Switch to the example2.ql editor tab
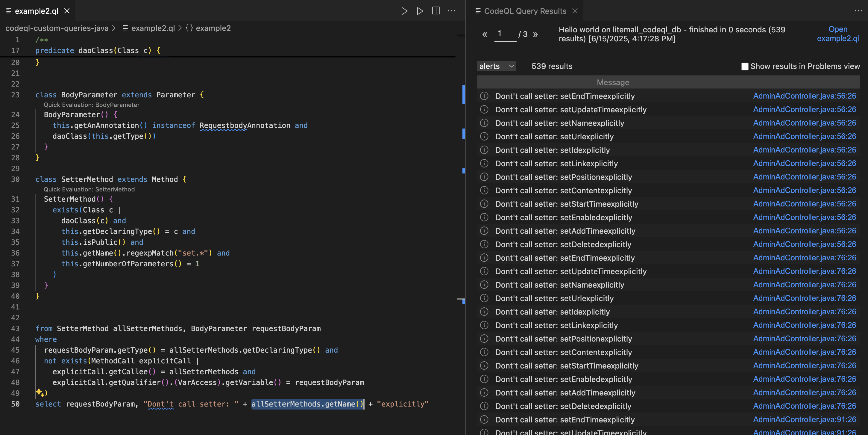This screenshot has width=868, height=435. [37, 11]
